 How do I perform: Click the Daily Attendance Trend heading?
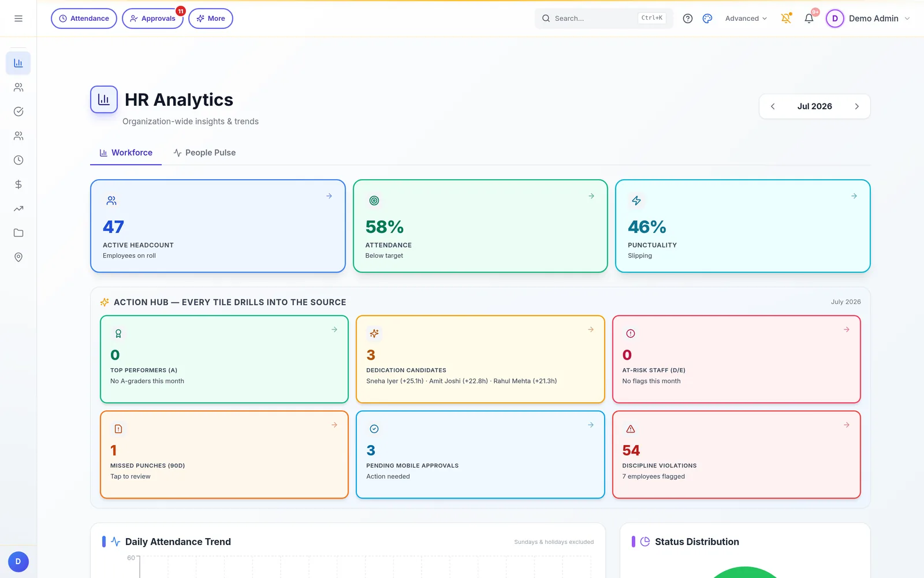click(x=178, y=542)
